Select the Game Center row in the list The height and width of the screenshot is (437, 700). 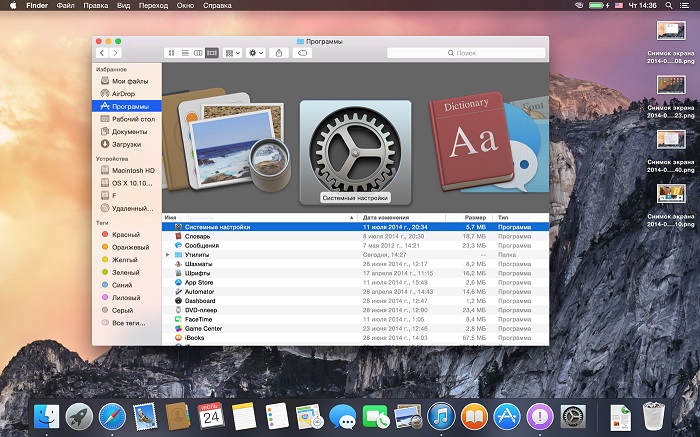point(355,329)
